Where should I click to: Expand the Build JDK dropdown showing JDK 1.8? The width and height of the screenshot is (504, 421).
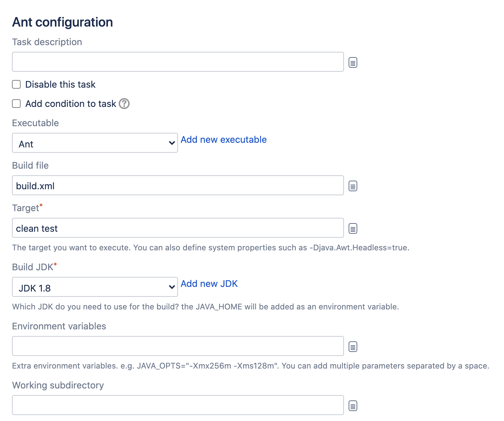pyautogui.click(x=95, y=287)
